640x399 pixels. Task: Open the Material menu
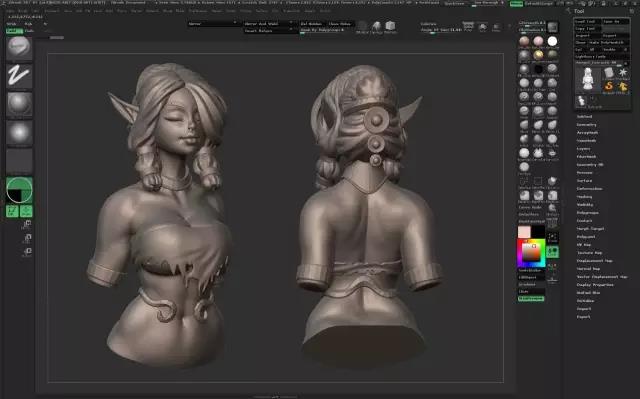(x=152, y=11)
